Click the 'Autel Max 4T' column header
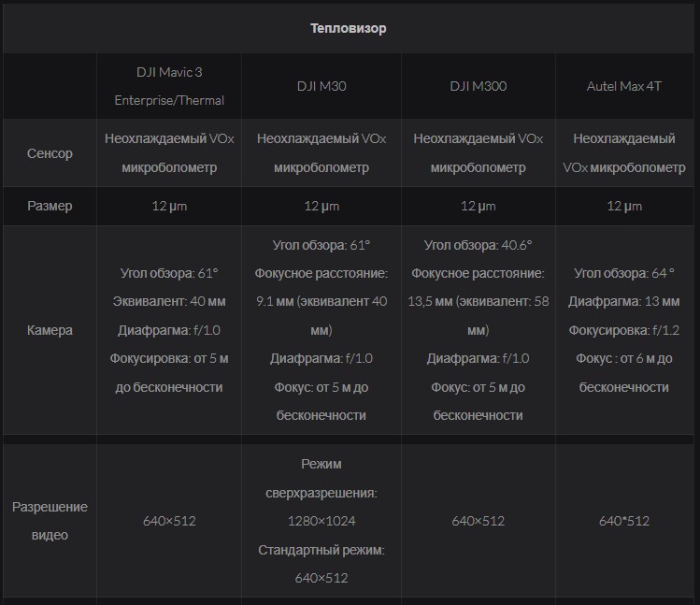The width and height of the screenshot is (700, 605). coord(624,86)
